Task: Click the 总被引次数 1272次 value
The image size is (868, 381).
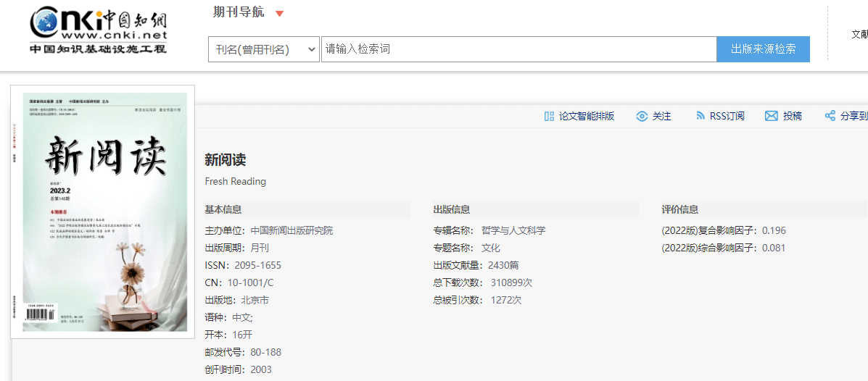Action: click(506, 301)
